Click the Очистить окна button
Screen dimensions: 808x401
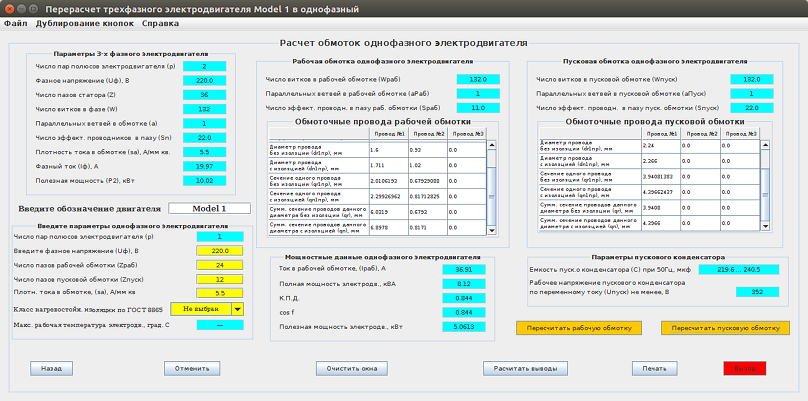click(x=351, y=368)
